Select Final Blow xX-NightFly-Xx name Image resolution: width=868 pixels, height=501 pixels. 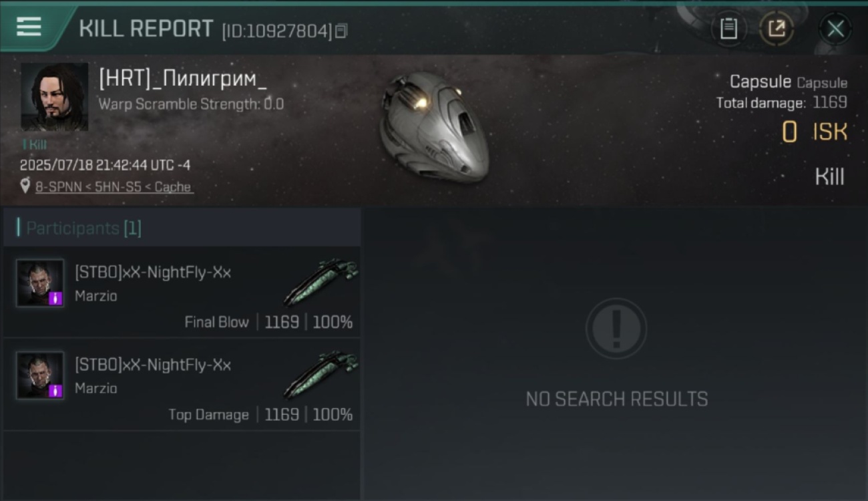[153, 272]
